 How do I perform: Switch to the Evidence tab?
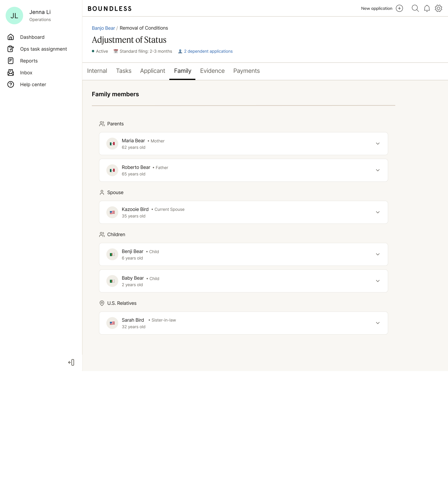(x=212, y=71)
